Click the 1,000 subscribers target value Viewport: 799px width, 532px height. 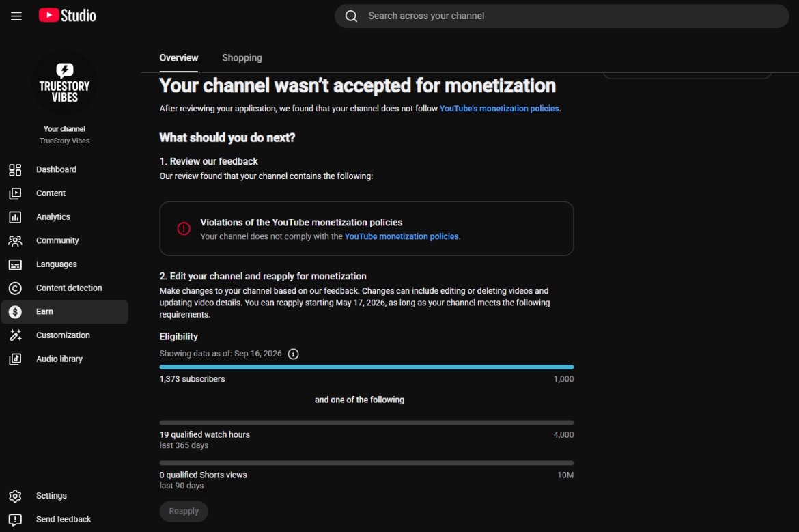563,379
